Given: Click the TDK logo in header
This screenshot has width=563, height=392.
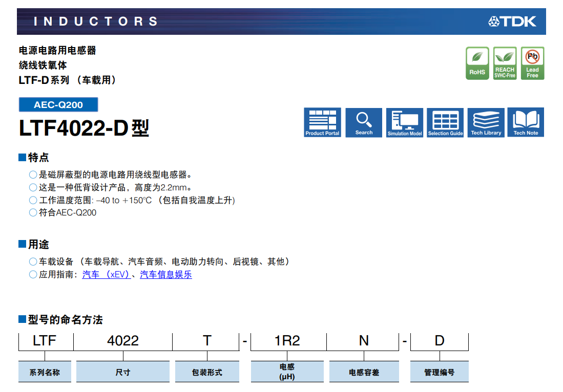Looking at the screenshot, I should tap(512, 21).
